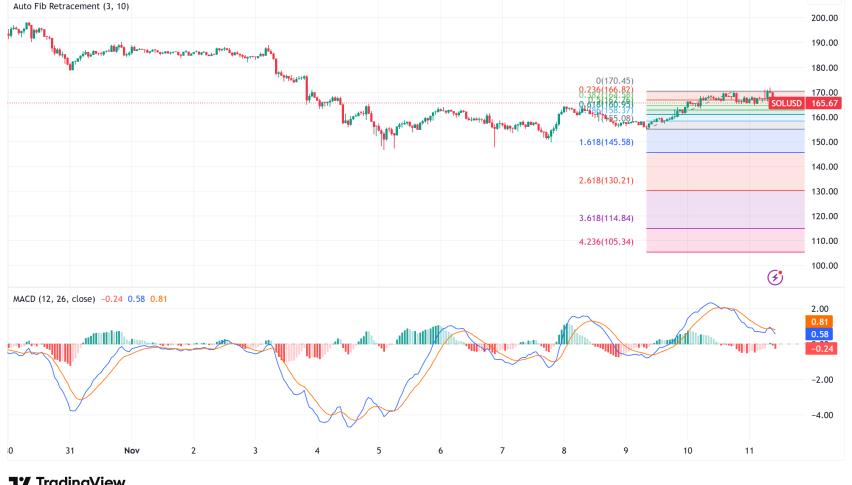The width and height of the screenshot is (852, 485).
Task: Select the 1.618(145.58) Fib level label
Action: click(x=608, y=142)
